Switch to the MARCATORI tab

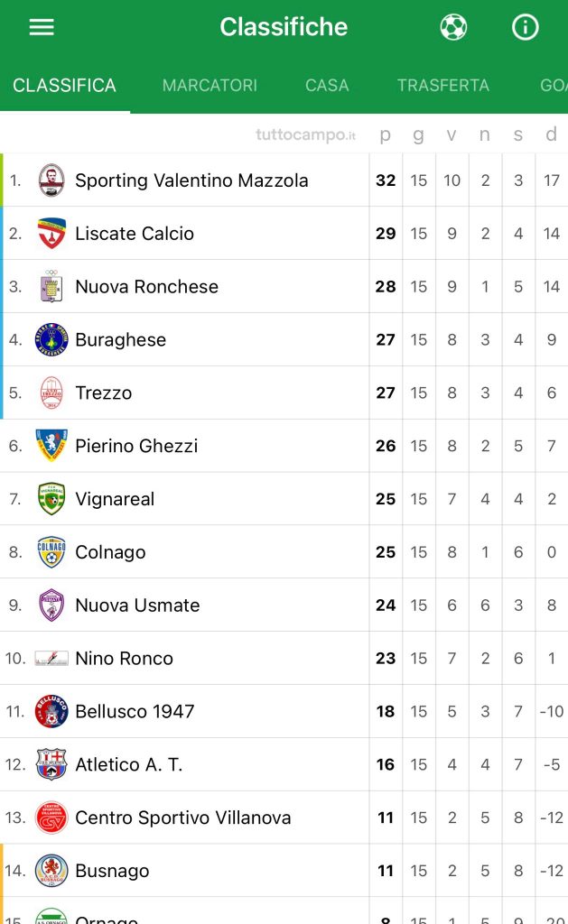coord(210,86)
